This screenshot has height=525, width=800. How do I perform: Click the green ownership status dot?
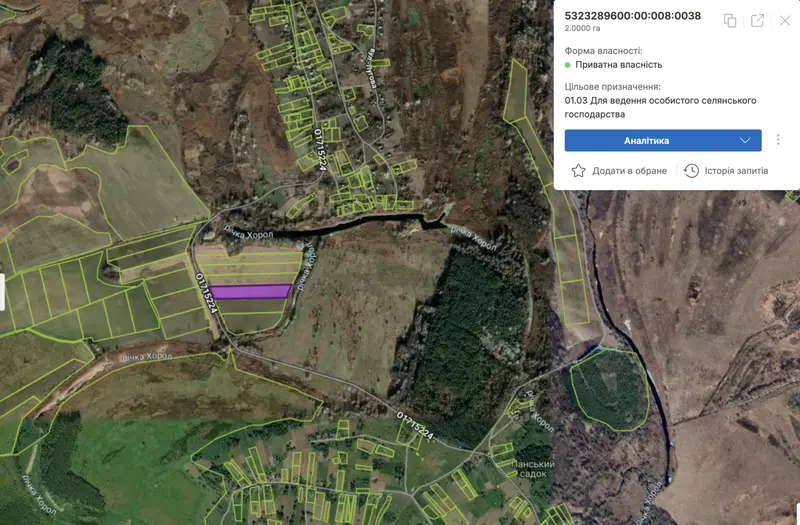tap(567, 65)
